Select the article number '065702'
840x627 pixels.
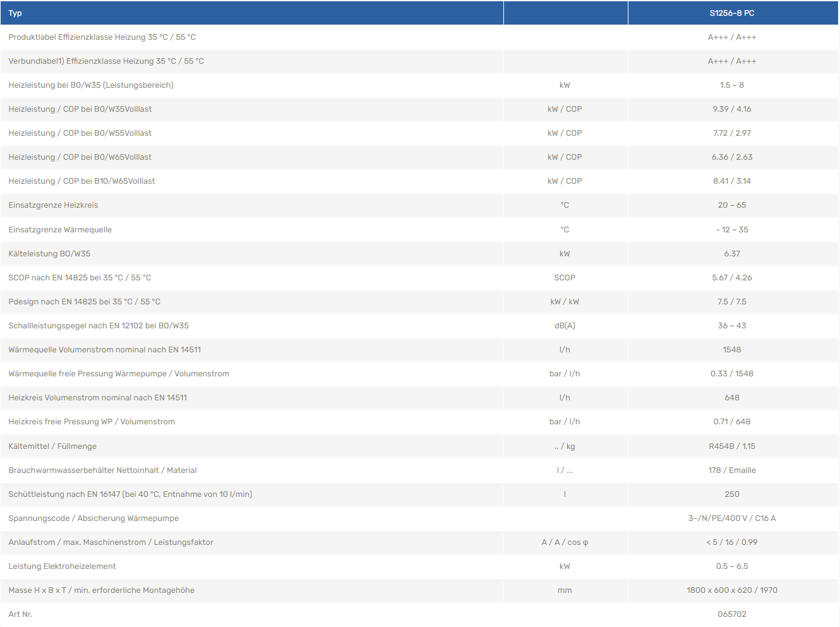point(731,614)
